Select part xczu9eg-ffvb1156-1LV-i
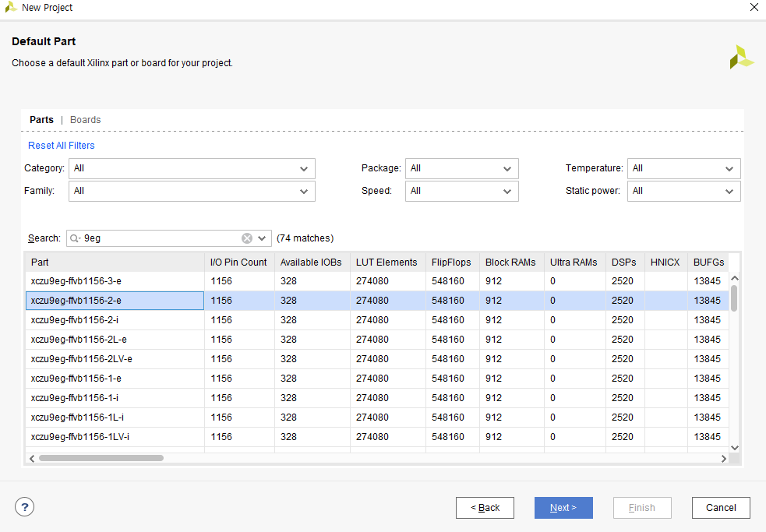766x532 pixels. click(x=115, y=437)
